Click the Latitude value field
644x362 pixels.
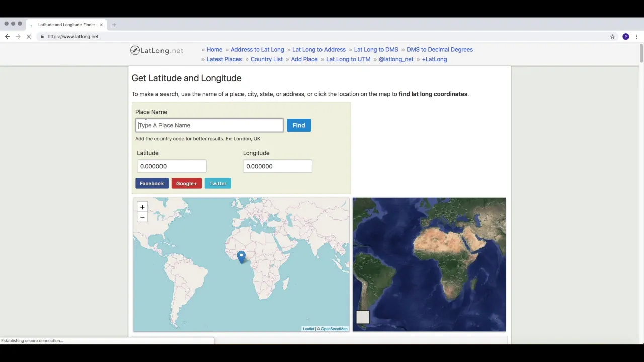(x=172, y=166)
